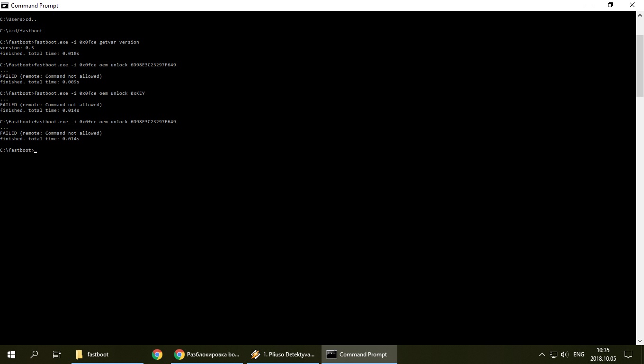This screenshot has width=644, height=364.
Task: Click the scrollbar up arrow
Action: point(640,16)
